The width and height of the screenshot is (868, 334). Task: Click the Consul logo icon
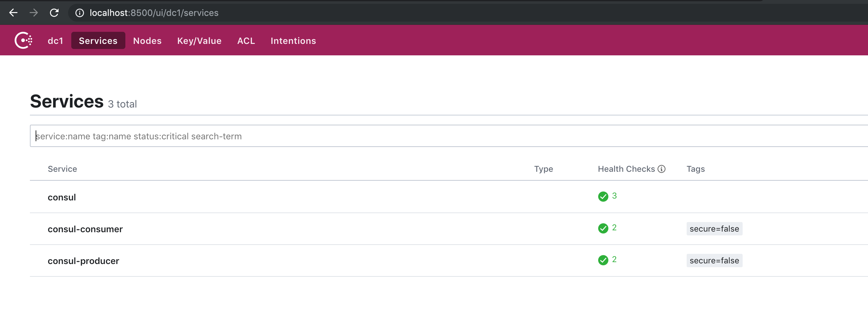click(x=24, y=40)
